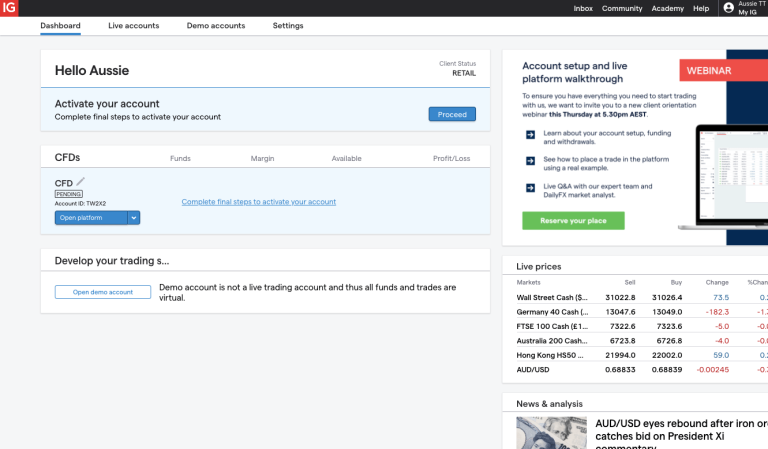Screen dimensions: 768x449
Task: Switch to the Live accounts tab
Action: [133, 26]
